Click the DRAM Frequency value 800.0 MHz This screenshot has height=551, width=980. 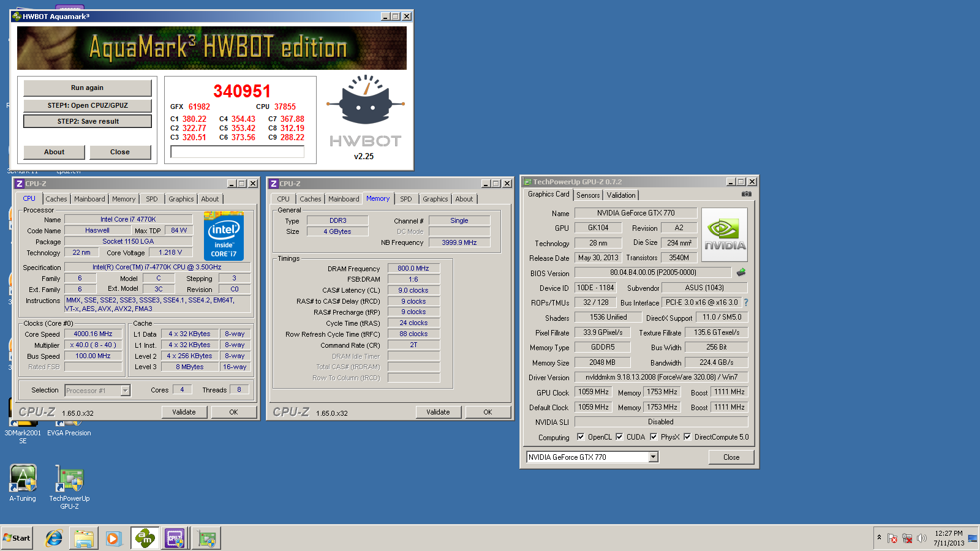[413, 268]
